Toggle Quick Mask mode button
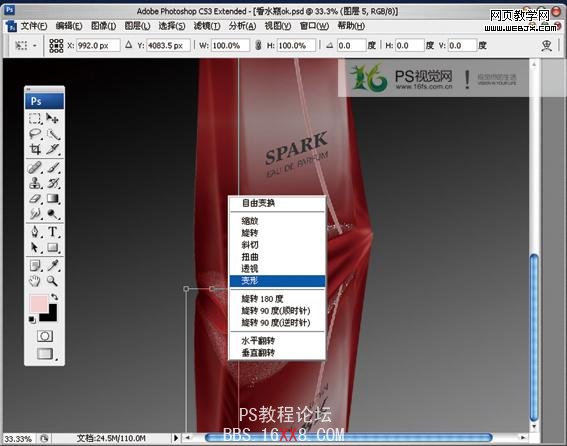 (x=45, y=336)
